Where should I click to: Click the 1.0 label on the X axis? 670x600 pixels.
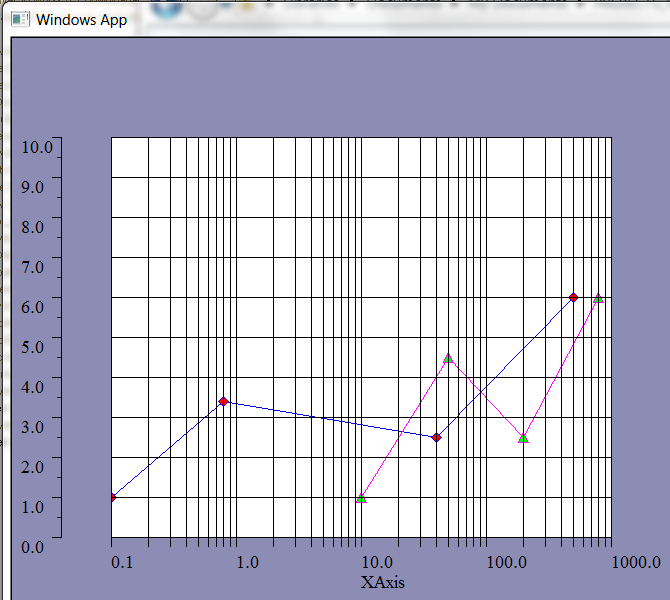pyautogui.click(x=247, y=563)
